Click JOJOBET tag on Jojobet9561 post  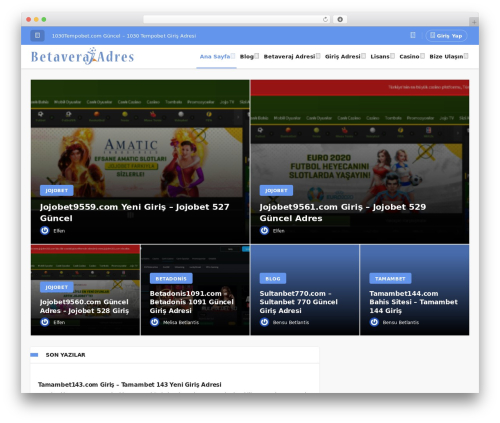[x=276, y=190]
